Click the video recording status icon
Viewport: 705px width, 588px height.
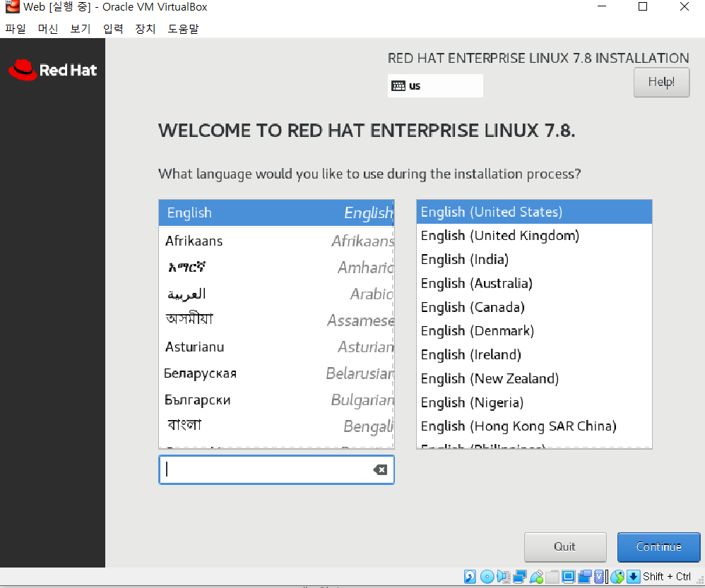pos(584,576)
